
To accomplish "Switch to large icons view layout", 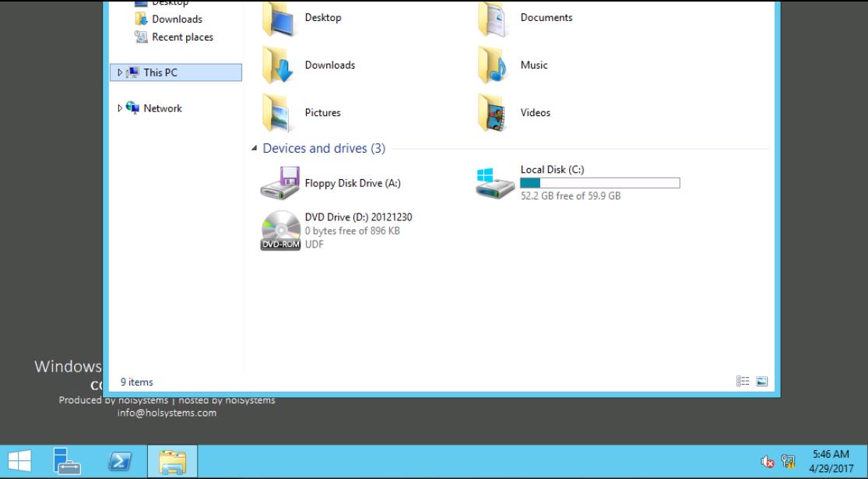I will 762,382.
